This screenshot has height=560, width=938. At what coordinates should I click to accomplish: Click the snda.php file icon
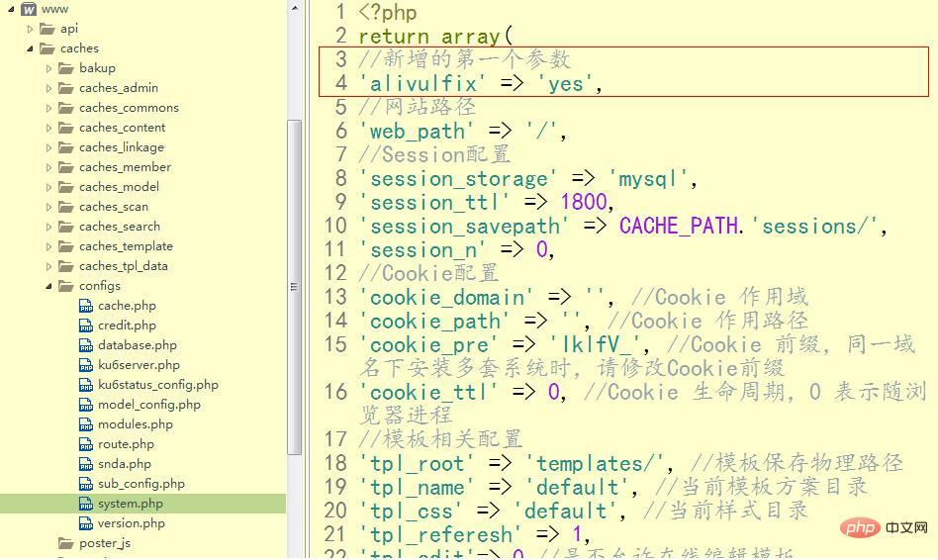[x=86, y=464]
